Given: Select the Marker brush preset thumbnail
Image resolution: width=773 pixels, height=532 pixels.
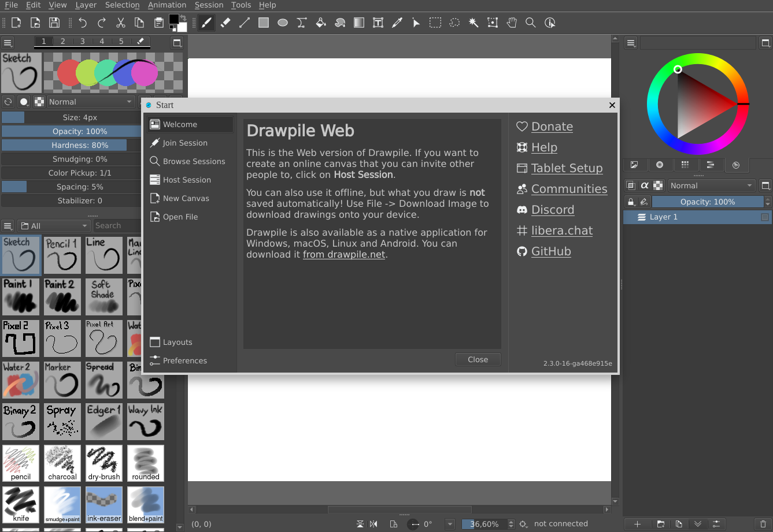Looking at the screenshot, I should pyautogui.click(x=62, y=380).
